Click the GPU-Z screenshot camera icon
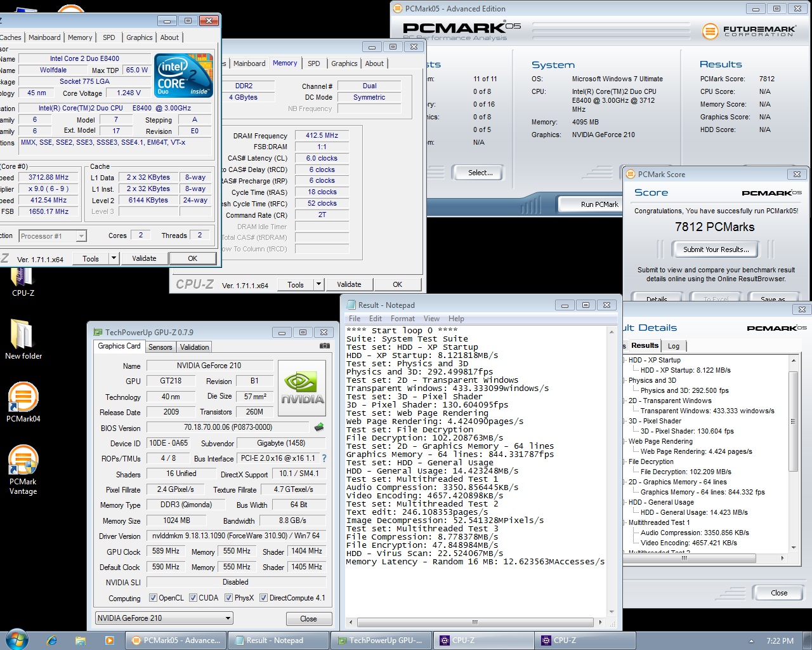Screen dimensions: 812x650 (325, 346)
